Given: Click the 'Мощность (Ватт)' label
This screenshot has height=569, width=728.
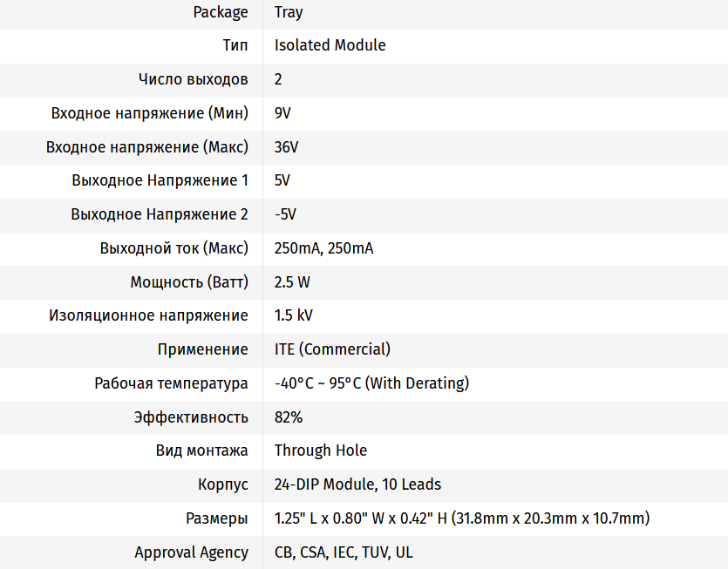Looking at the screenshot, I should [x=189, y=282].
